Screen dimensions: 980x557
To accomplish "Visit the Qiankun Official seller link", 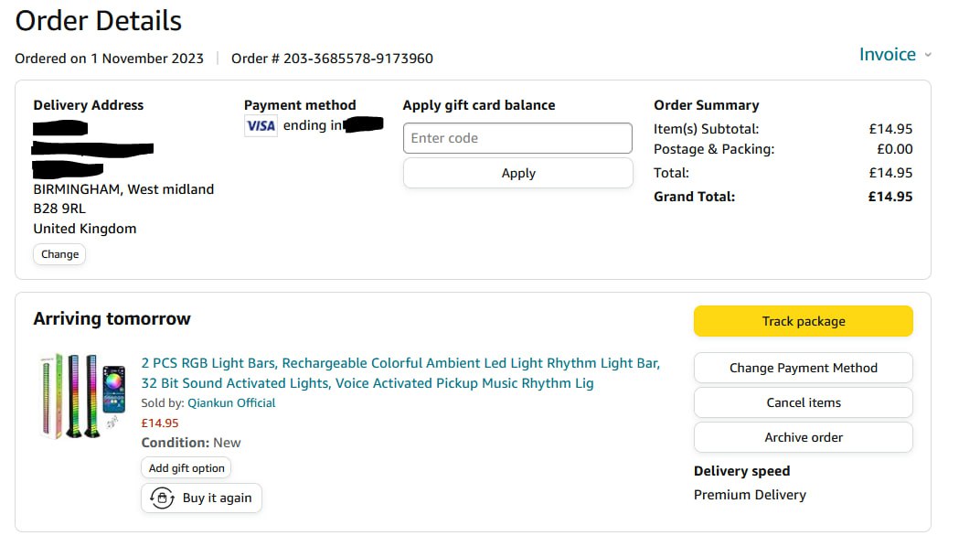I will 231,403.
